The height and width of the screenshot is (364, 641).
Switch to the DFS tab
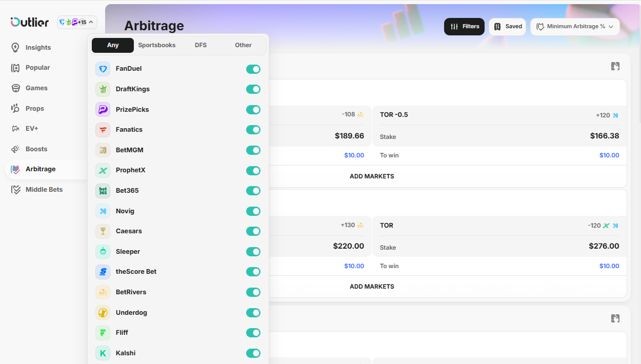(201, 45)
